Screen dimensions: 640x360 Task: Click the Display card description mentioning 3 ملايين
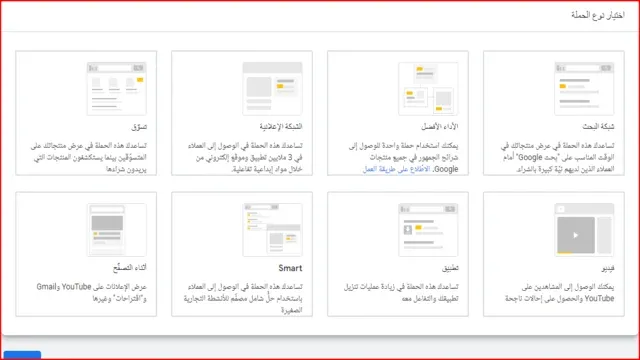pyautogui.click(x=245, y=157)
